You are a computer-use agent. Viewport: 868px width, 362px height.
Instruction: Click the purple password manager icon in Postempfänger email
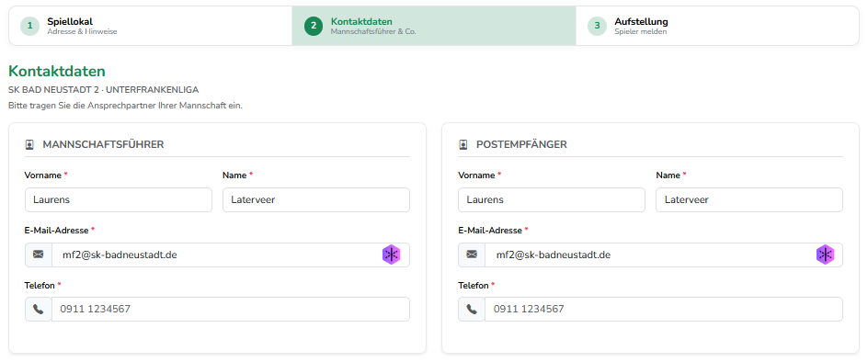(x=825, y=255)
